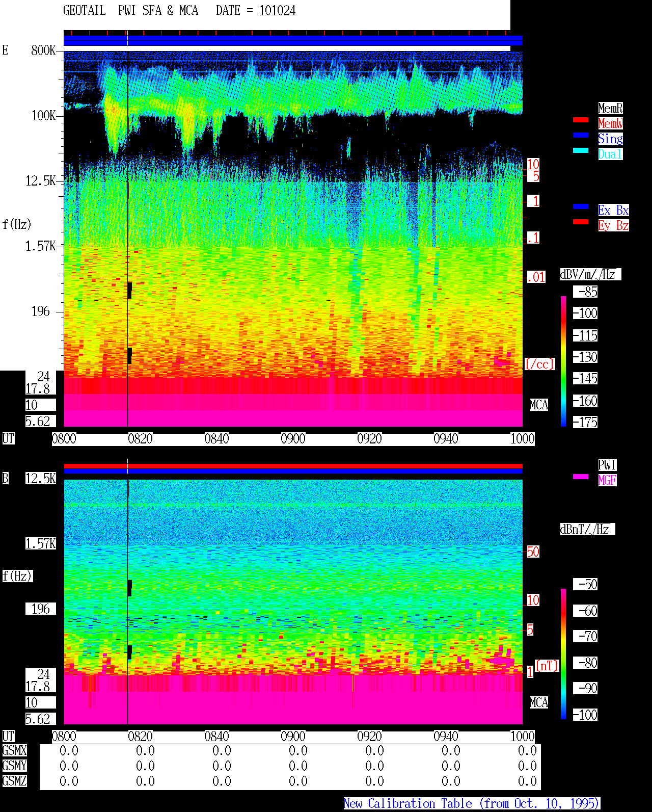The height and width of the screenshot is (812, 652).
Task: Click the red .01 density scale label
Action: tap(536, 277)
